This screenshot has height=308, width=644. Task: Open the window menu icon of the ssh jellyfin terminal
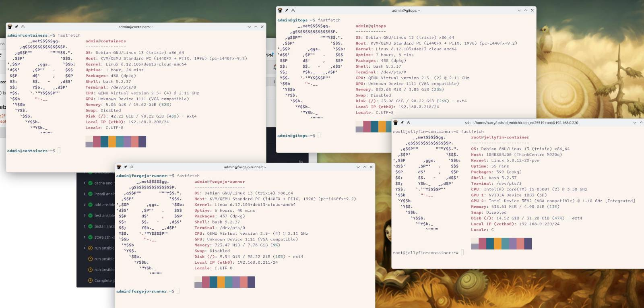(396, 122)
